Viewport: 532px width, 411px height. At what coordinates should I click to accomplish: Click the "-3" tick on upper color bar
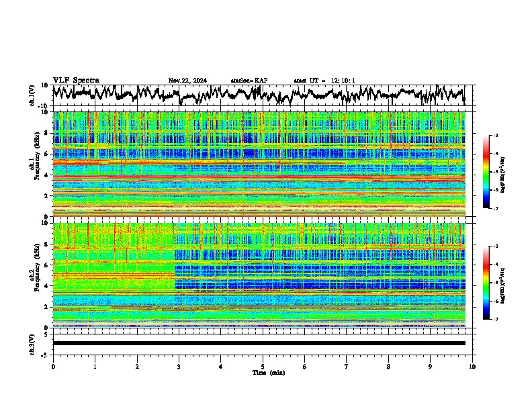pyautogui.click(x=495, y=135)
